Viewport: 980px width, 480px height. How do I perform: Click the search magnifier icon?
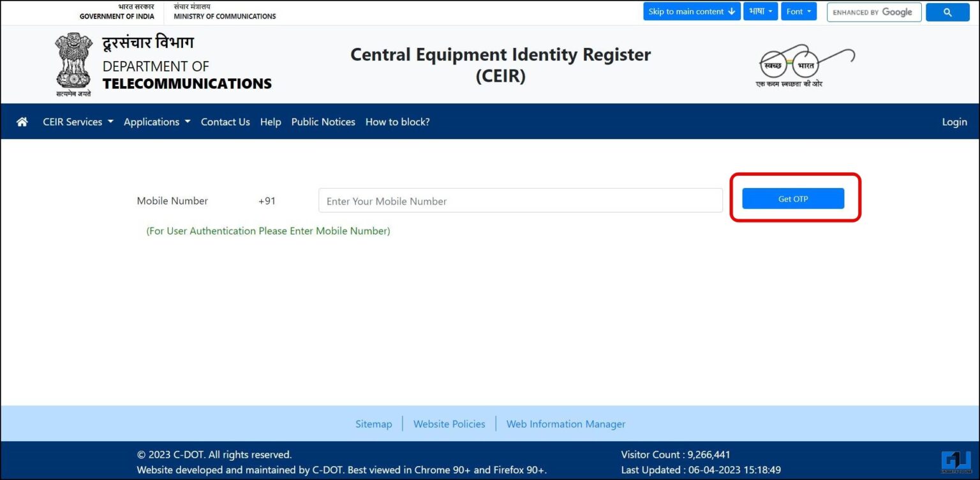(947, 11)
